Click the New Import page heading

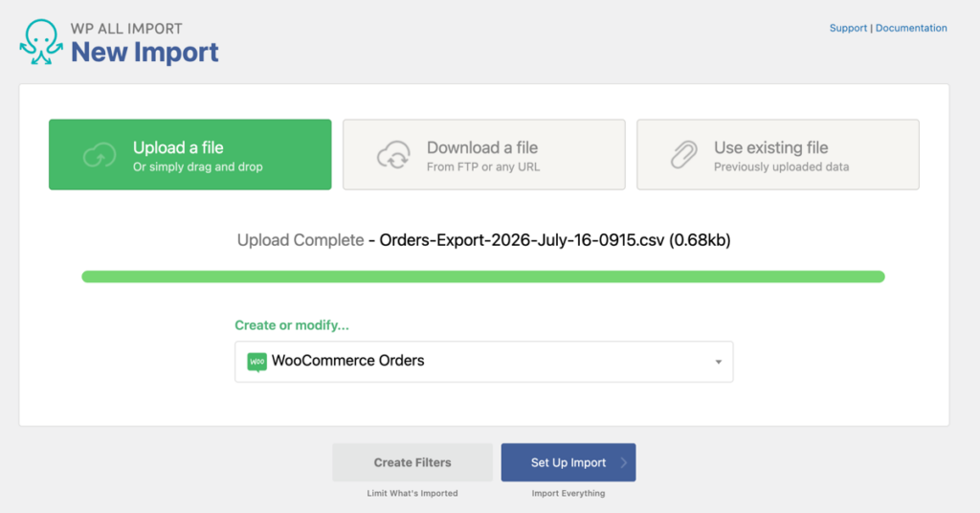[x=145, y=52]
